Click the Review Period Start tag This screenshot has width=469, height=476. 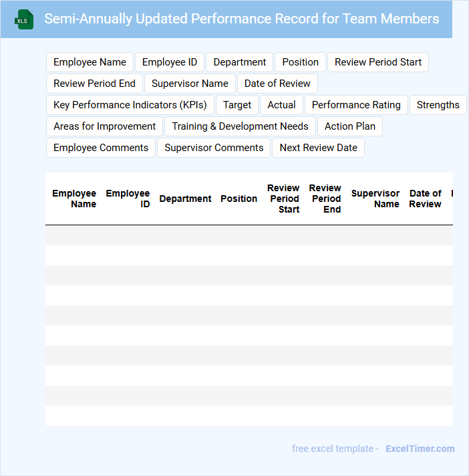pyautogui.click(x=378, y=62)
